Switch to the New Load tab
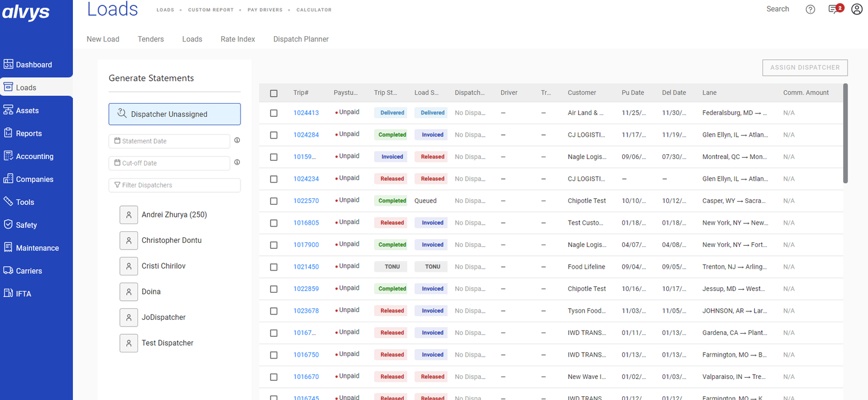The height and width of the screenshot is (400, 868). 103,39
